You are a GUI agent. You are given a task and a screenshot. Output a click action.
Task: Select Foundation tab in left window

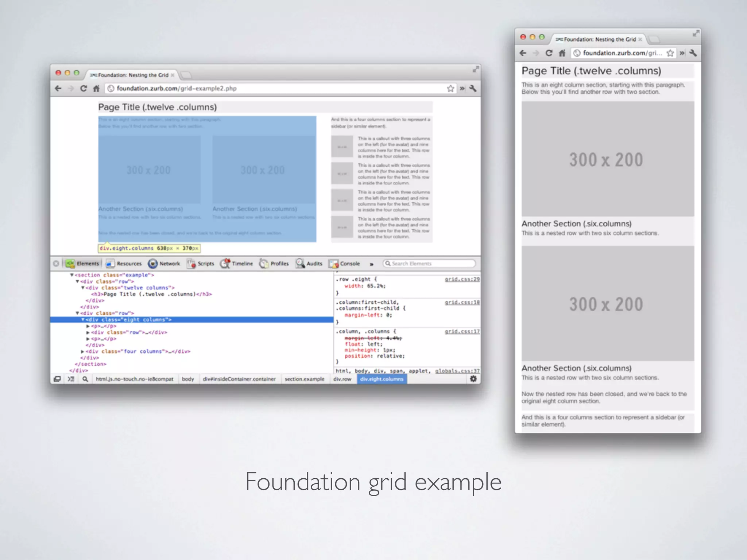tap(131, 75)
